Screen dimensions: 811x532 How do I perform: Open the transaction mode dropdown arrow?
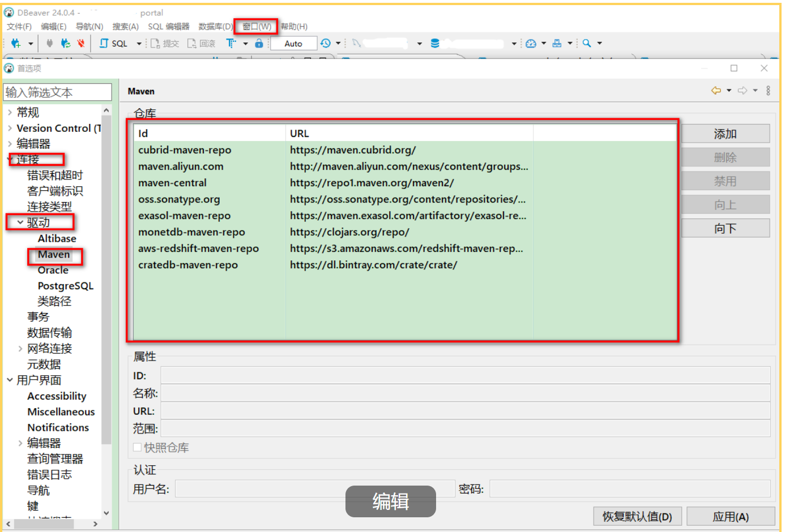pyautogui.click(x=245, y=44)
